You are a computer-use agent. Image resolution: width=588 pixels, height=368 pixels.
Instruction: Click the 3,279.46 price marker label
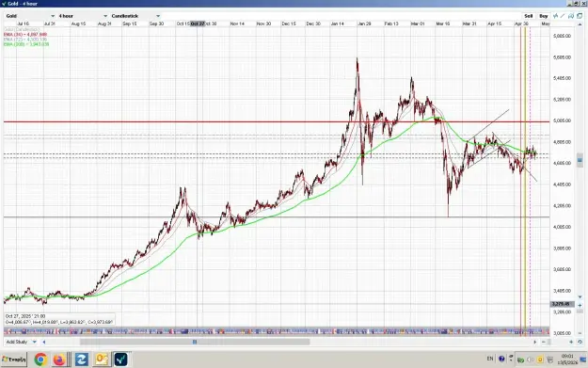[x=561, y=304]
